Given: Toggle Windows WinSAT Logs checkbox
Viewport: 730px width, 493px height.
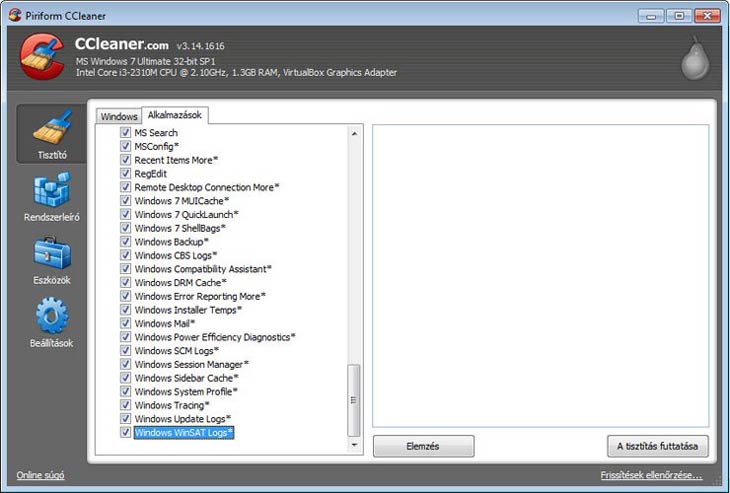Looking at the screenshot, I should pyautogui.click(x=125, y=432).
